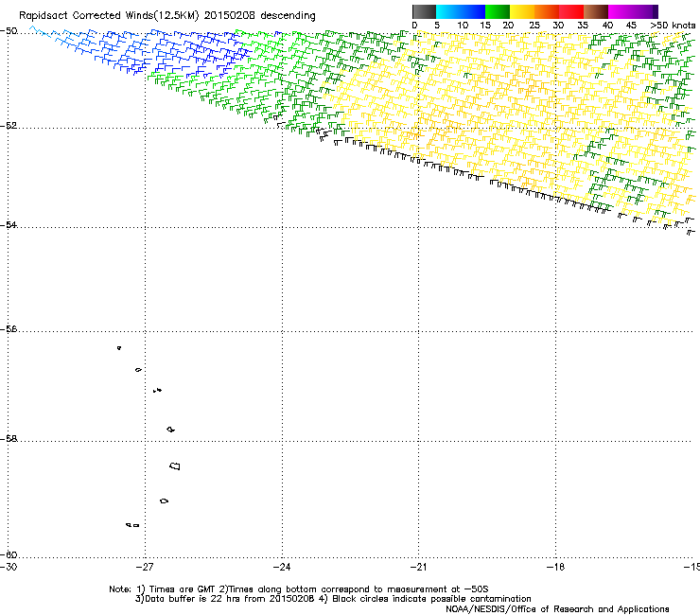The image size is (700, 615).
Task: Click the gray 0-5 knots color swatch
Action: [x=424, y=11]
